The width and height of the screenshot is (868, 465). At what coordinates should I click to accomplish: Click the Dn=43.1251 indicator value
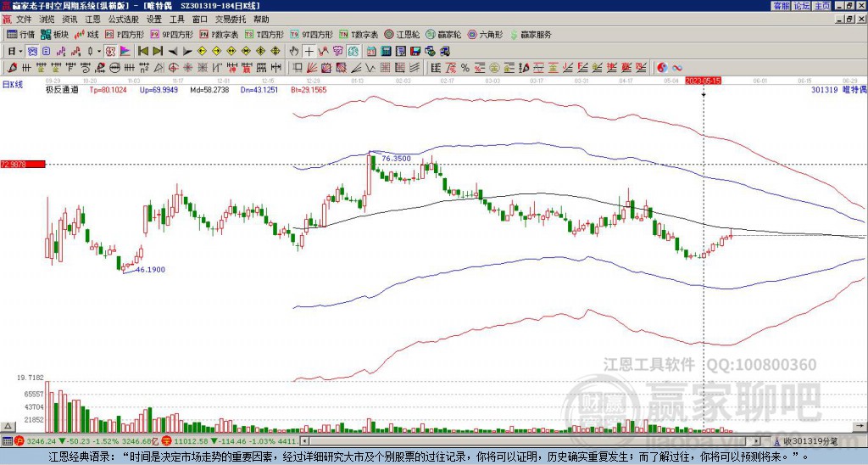[259, 89]
